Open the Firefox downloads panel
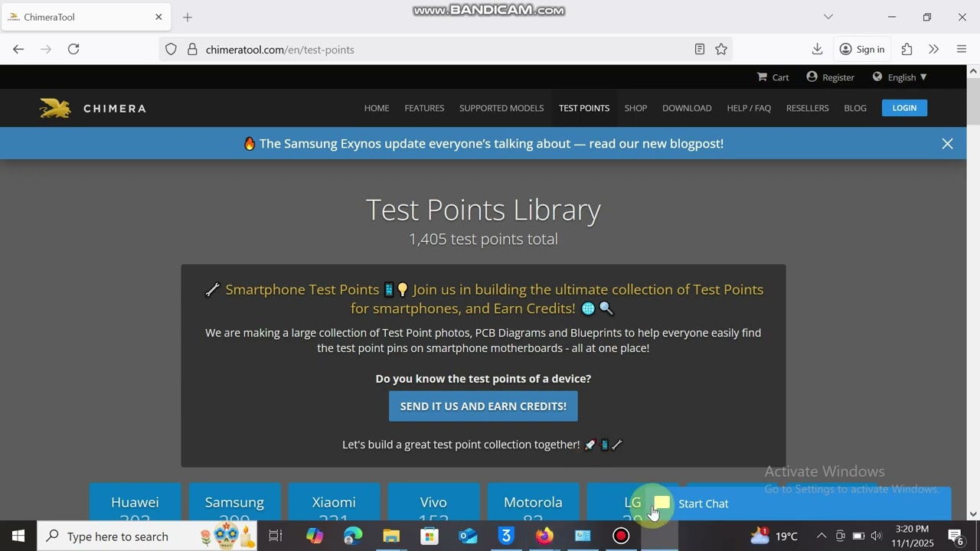980x551 pixels. pos(817,49)
